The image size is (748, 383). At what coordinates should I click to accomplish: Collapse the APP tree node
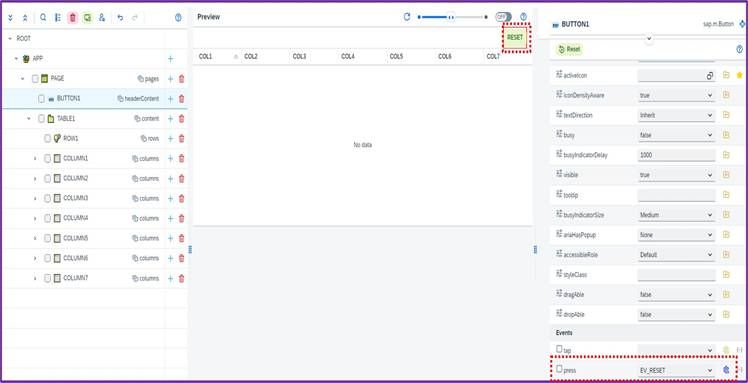[16, 59]
